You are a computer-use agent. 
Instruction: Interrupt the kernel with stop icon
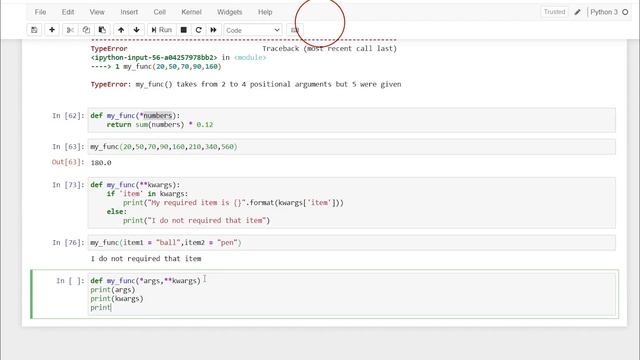pos(184,30)
